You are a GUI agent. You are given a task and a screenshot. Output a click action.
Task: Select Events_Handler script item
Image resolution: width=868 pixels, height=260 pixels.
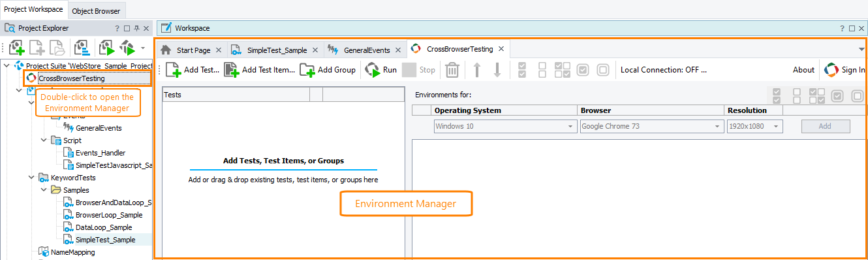[x=101, y=153]
